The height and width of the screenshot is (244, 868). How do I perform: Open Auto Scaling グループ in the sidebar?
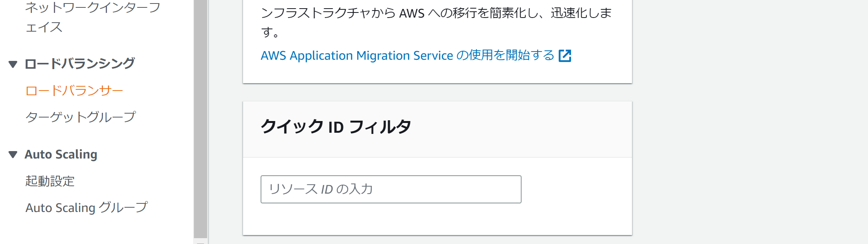[86, 207]
